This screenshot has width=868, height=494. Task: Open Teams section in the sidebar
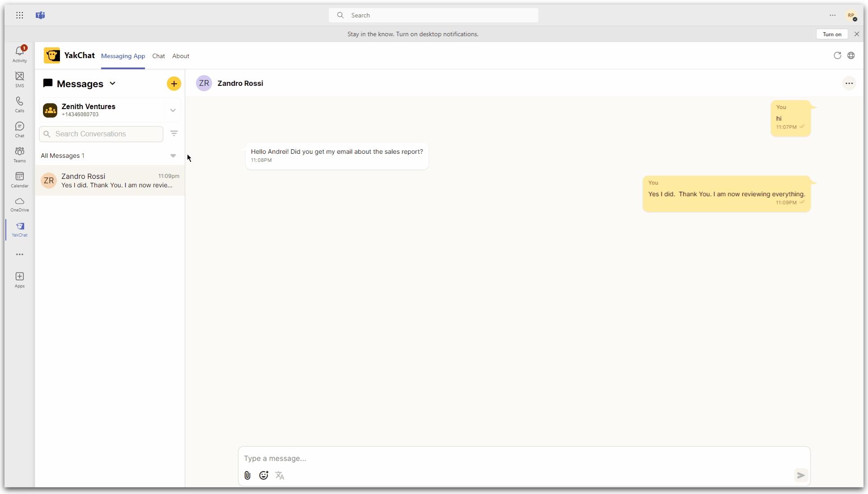(20, 155)
